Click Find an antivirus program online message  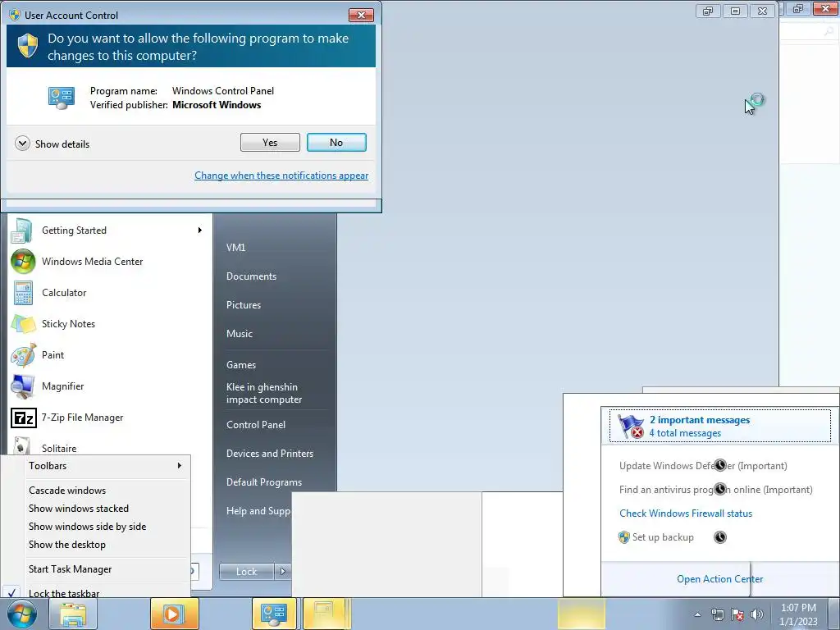[715, 490]
